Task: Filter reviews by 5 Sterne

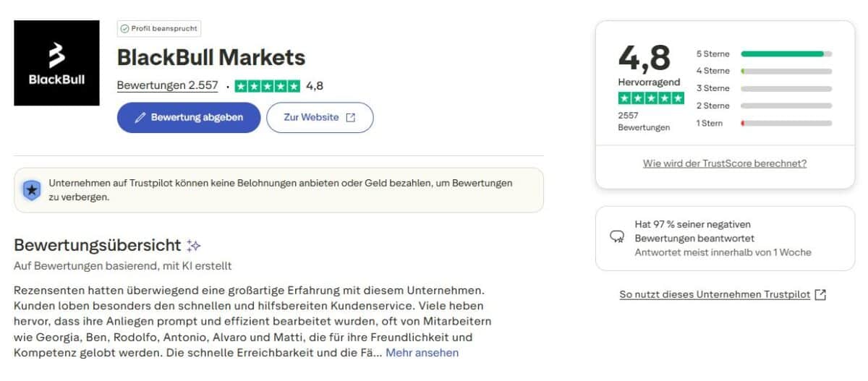Action: tap(712, 54)
